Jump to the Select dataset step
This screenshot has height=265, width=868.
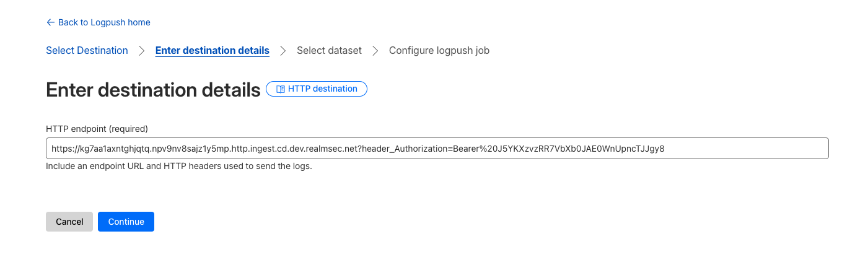[329, 51]
